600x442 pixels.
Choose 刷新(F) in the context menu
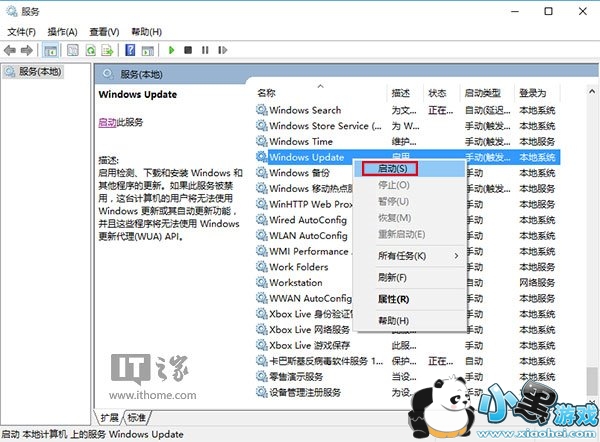tap(410, 277)
